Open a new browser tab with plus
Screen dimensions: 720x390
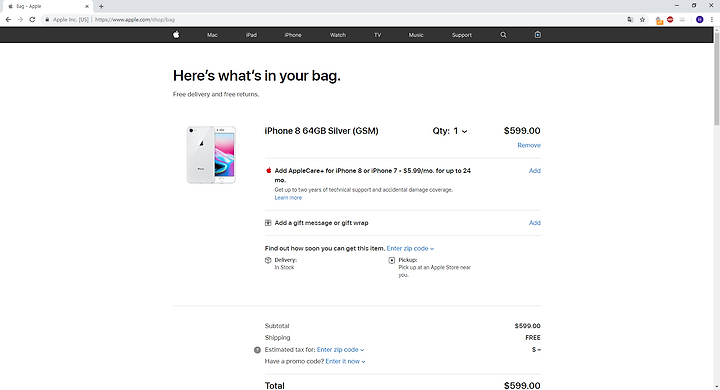101,6
